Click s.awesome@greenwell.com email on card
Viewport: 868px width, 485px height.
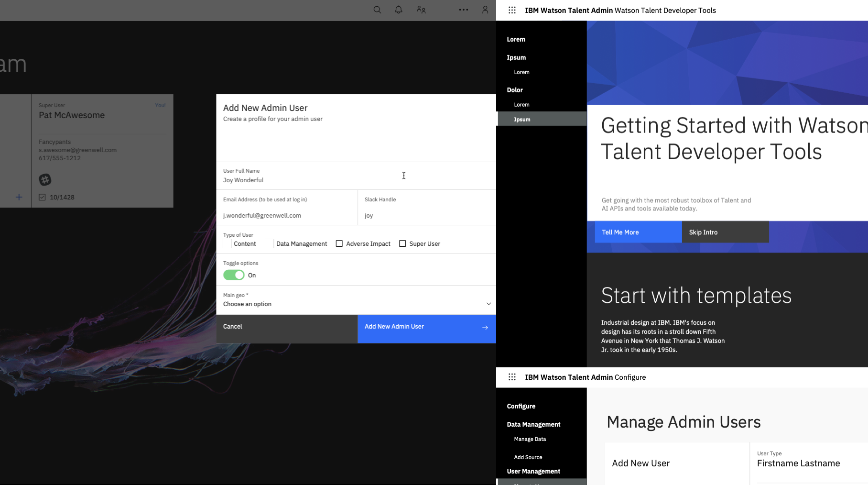[x=77, y=150]
